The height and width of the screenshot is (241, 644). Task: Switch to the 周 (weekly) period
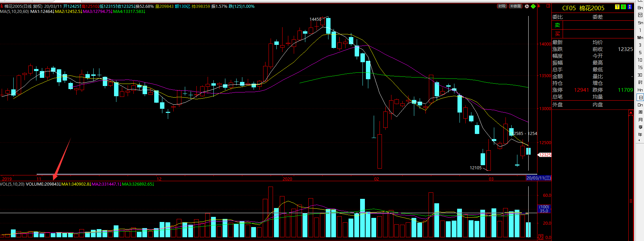point(640,112)
